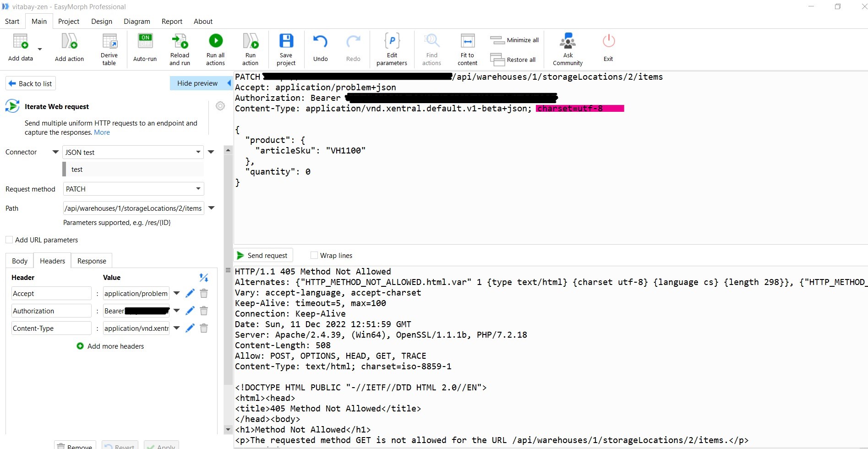The width and height of the screenshot is (868, 449).
Task: Expand arrow right of JSON test box
Action: tap(211, 152)
